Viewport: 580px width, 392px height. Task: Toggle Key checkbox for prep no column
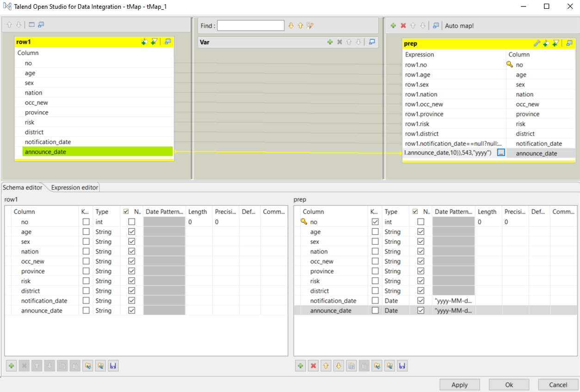[x=375, y=221]
